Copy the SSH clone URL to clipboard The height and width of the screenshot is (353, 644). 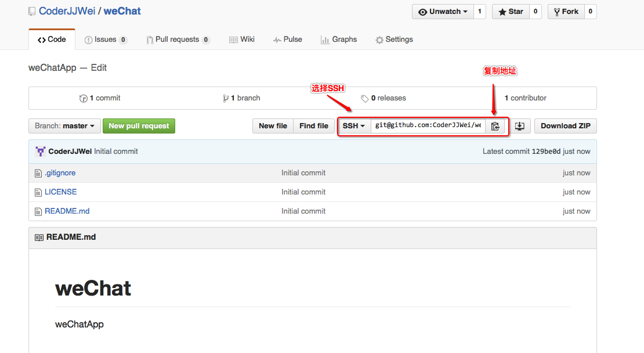pos(495,126)
